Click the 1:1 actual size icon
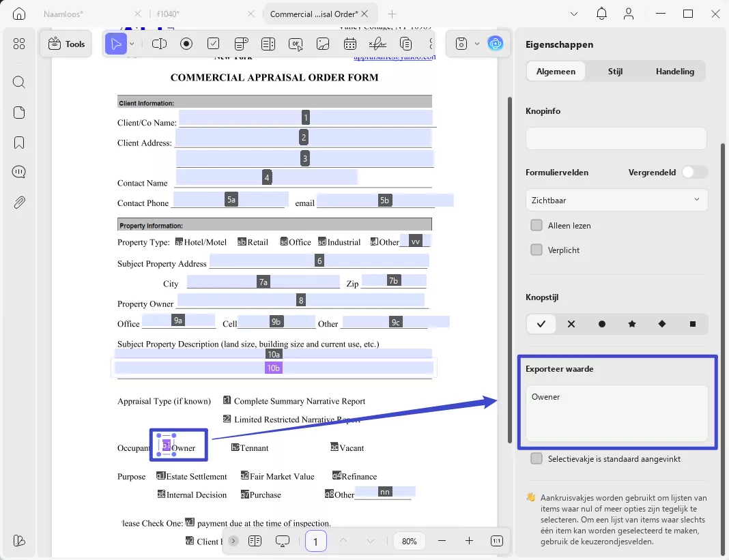 tap(496, 541)
